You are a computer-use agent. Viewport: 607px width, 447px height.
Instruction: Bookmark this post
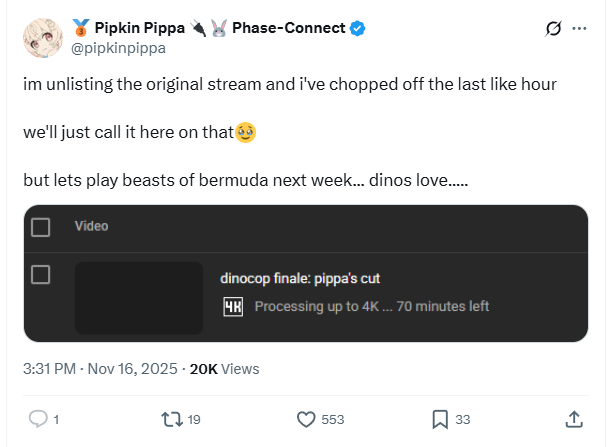pyautogui.click(x=440, y=419)
